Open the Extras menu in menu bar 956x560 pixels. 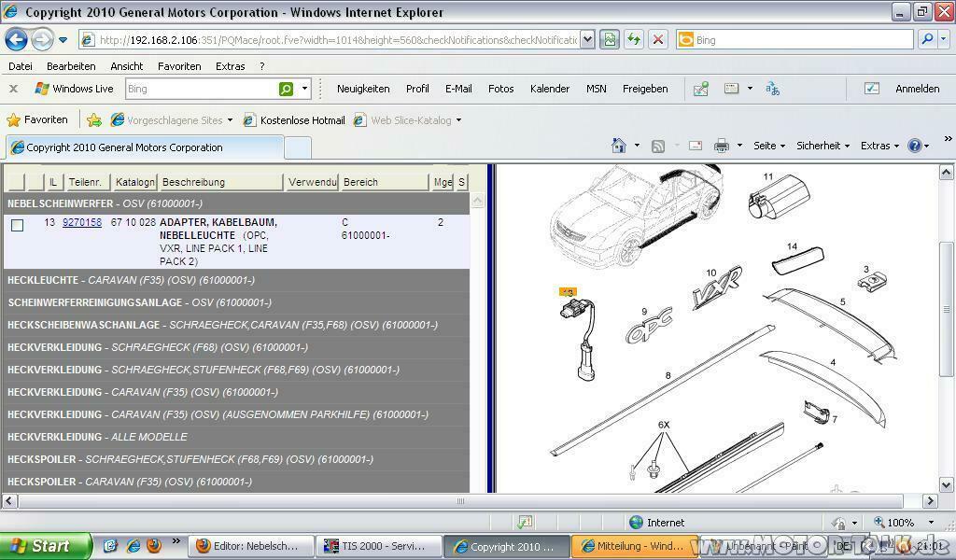click(x=230, y=66)
